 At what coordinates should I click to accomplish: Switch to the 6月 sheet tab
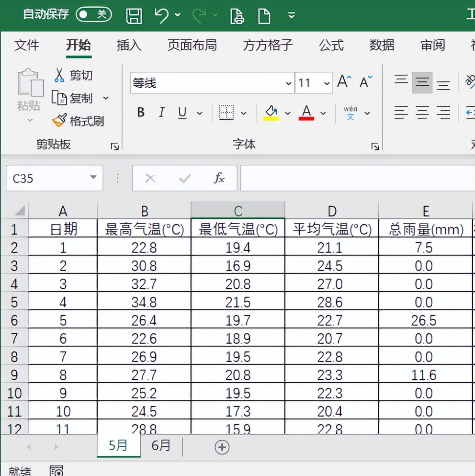point(161,446)
